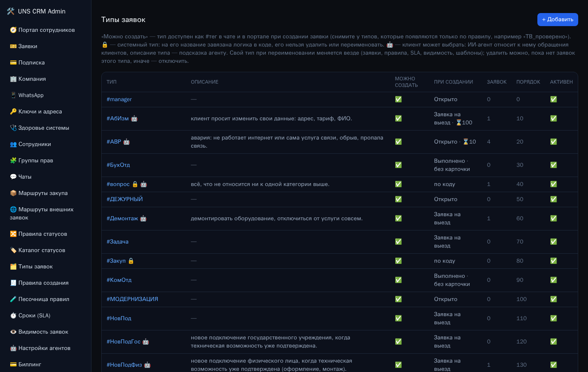This screenshot has width=588, height=372.
Task: Click the building icon next to Компания
Action: (x=13, y=79)
